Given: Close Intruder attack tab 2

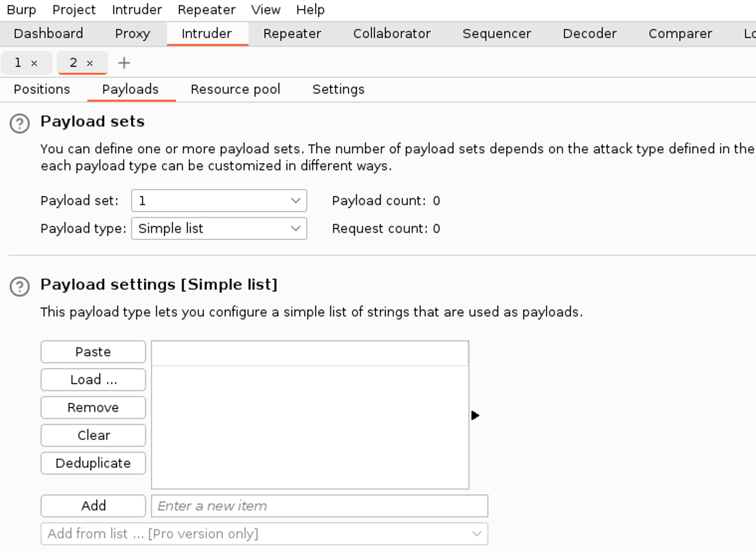Looking at the screenshot, I should coord(90,63).
